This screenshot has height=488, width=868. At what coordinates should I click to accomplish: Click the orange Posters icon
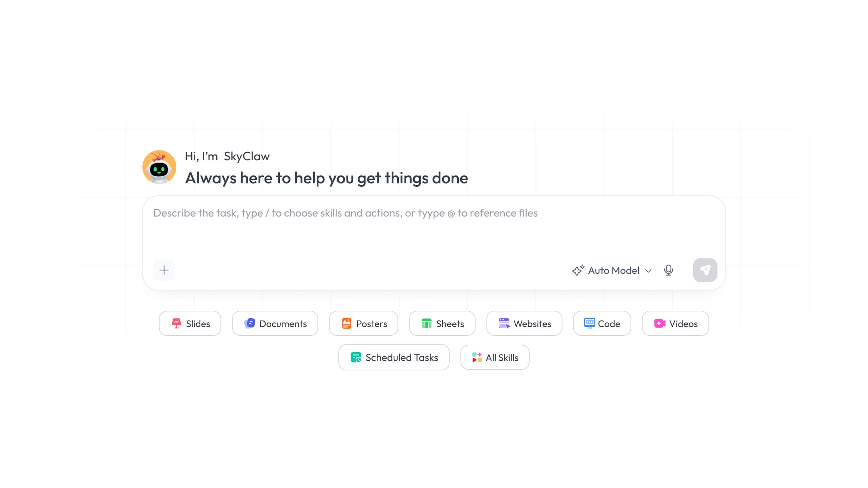point(347,324)
